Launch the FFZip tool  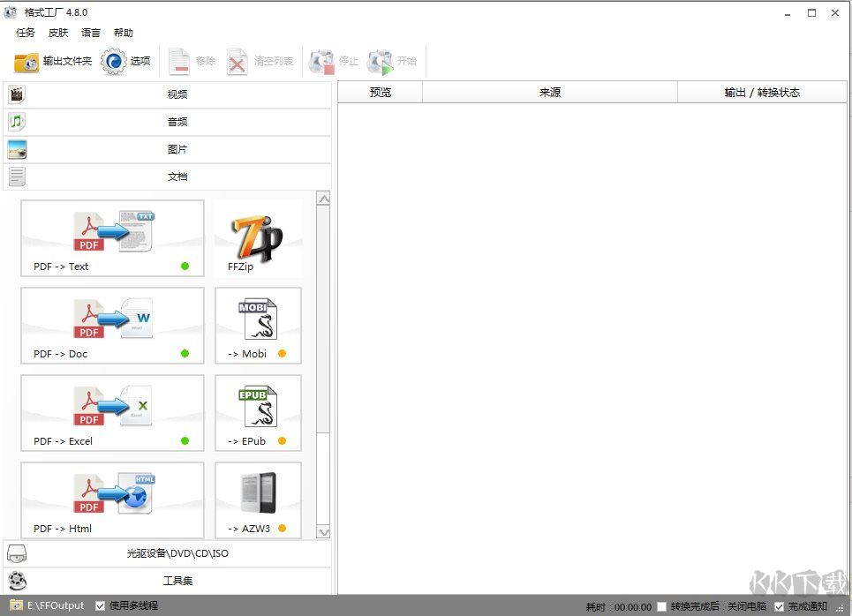pyautogui.click(x=258, y=238)
